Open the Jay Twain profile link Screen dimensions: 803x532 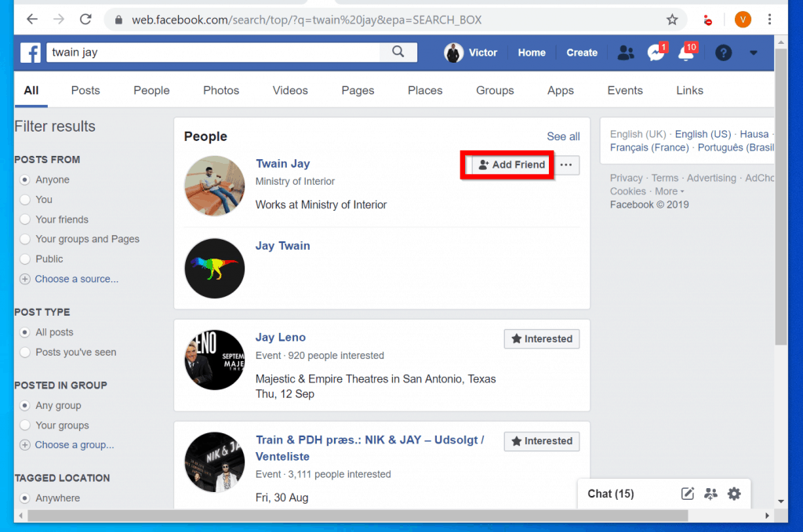pyautogui.click(x=282, y=245)
